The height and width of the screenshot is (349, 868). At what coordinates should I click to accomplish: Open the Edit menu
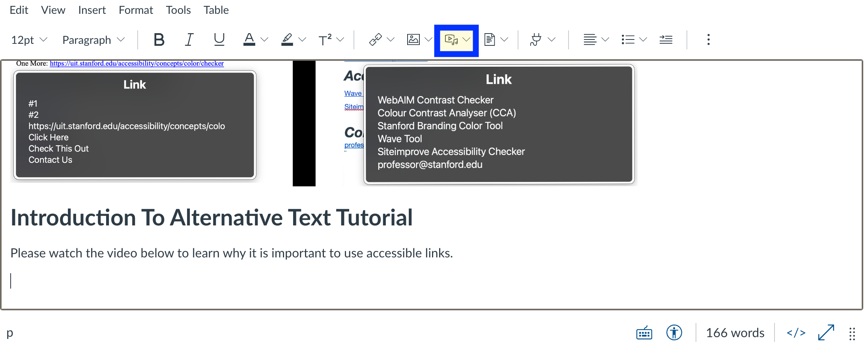(x=19, y=10)
